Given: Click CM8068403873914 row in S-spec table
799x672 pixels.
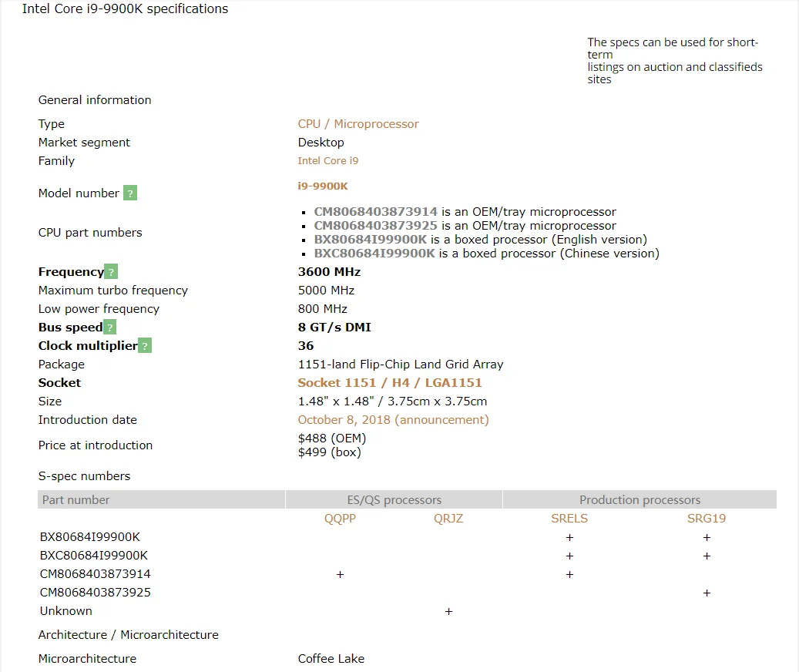Looking at the screenshot, I should pos(407,573).
